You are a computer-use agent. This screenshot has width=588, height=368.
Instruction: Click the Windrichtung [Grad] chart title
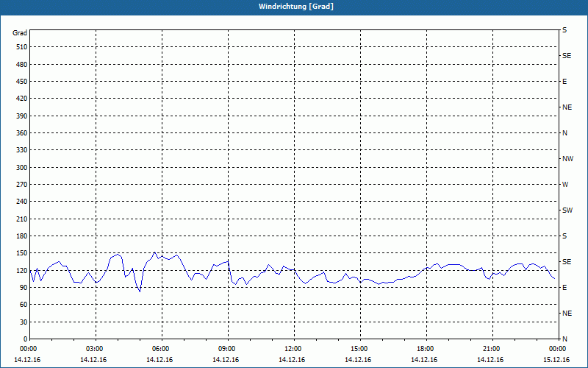click(x=296, y=7)
